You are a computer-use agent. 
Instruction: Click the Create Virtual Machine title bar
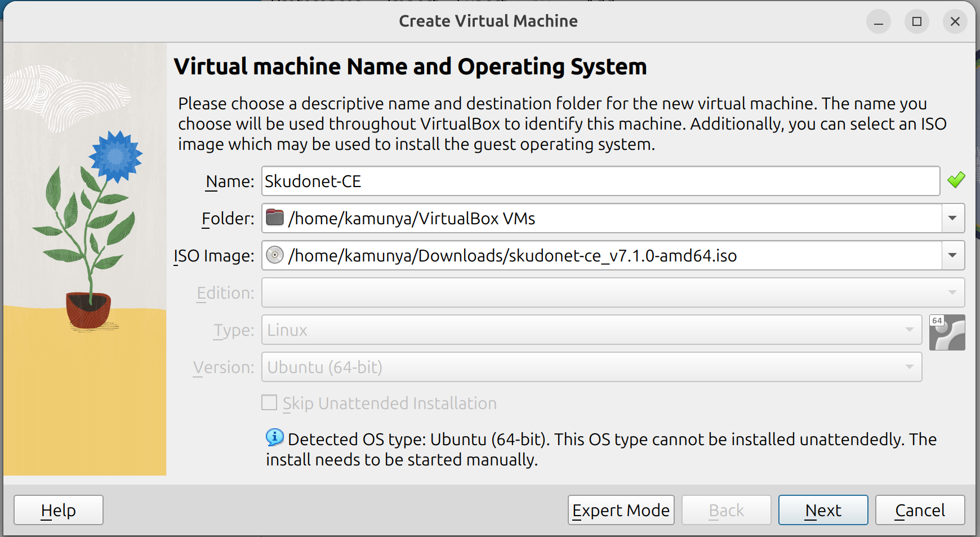pos(488,21)
